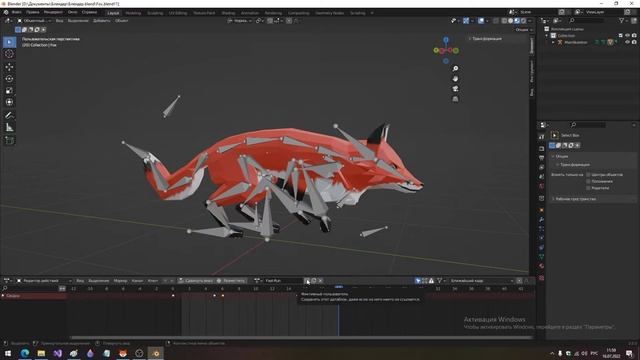Viewport: 640px width, 360px height.
Task: Switch to the Modeling workspace tab
Action: [133, 13]
